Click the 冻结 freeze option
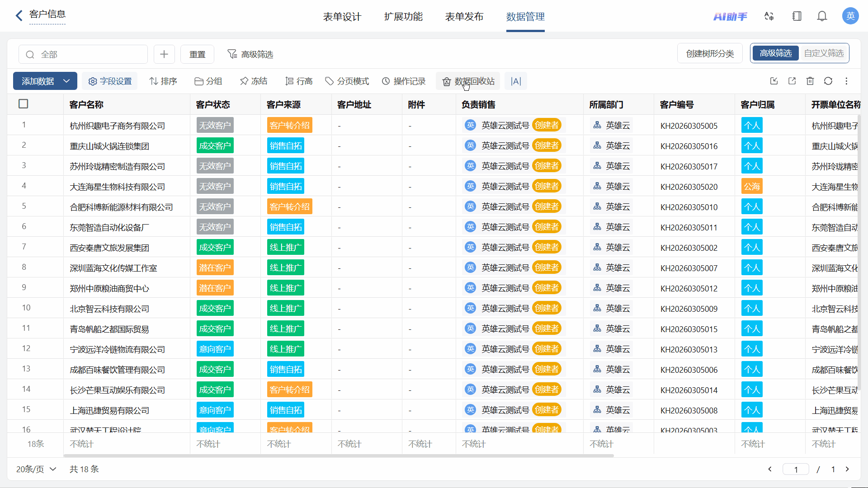868x488 pixels. tap(254, 81)
